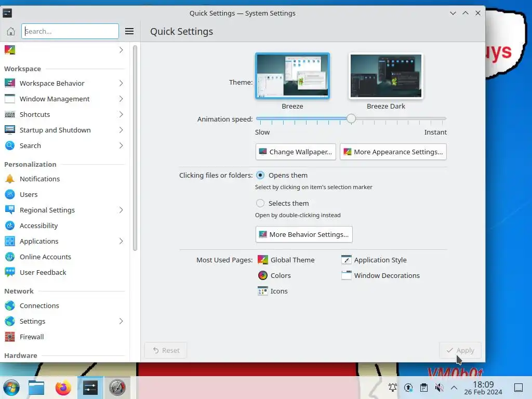Click the Breeze theme thumbnail
This screenshot has width=532, height=399.
pyautogui.click(x=292, y=76)
